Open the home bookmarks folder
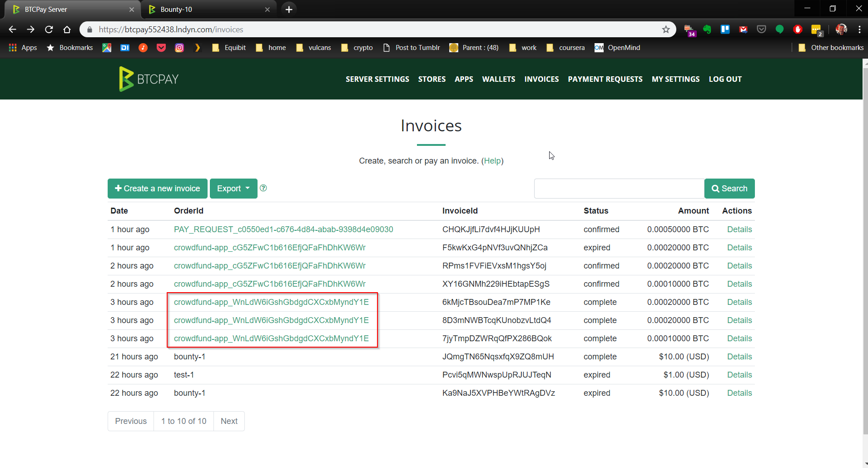Screen dimensions: 868x468 [x=271, y=48]
